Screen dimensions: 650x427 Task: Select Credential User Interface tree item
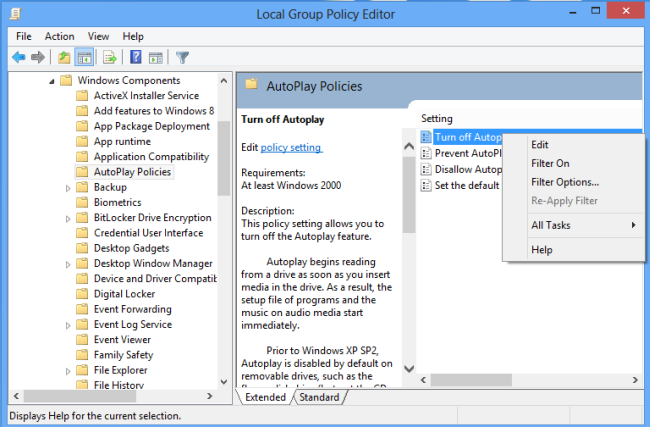pyautogui.click(x=148, y=233)
